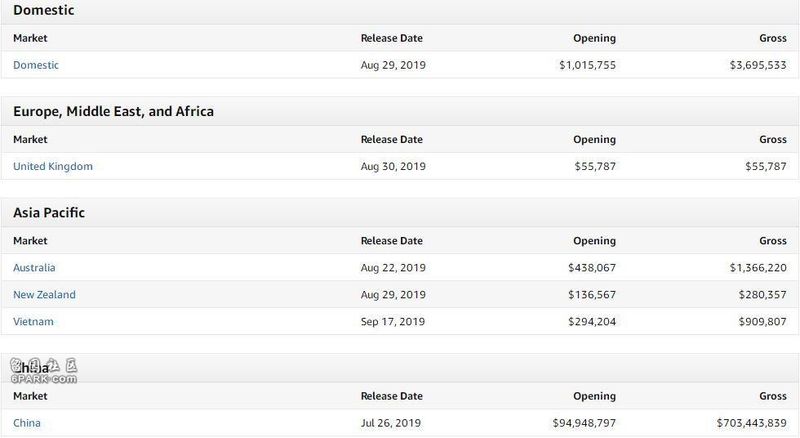Open the Domestic market link

(36, 65)
